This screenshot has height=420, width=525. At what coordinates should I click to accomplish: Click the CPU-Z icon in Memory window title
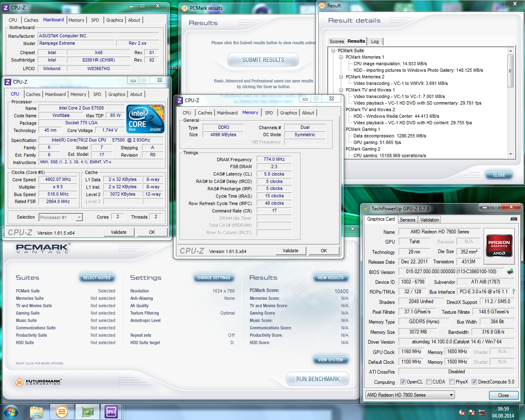click(x=180, y=100)
